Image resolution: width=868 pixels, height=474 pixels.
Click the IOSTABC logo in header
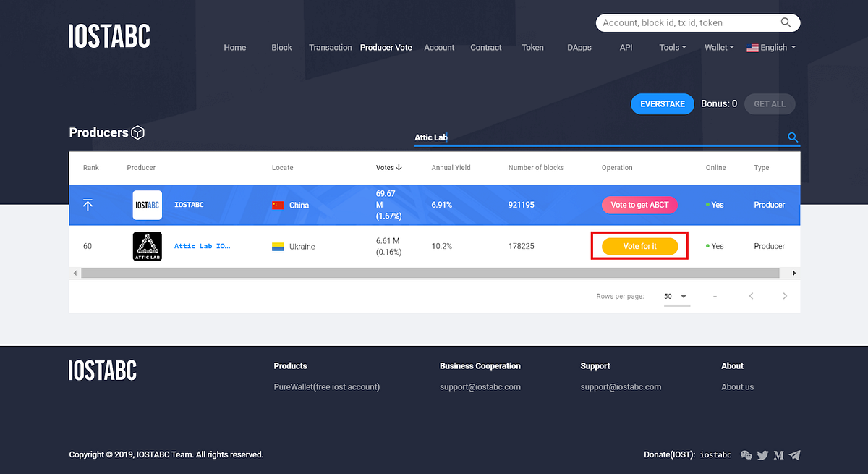(x=109, y=36)
